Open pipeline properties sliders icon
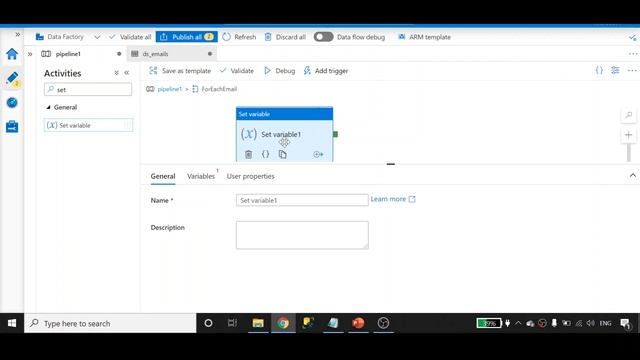 (615, 70)
